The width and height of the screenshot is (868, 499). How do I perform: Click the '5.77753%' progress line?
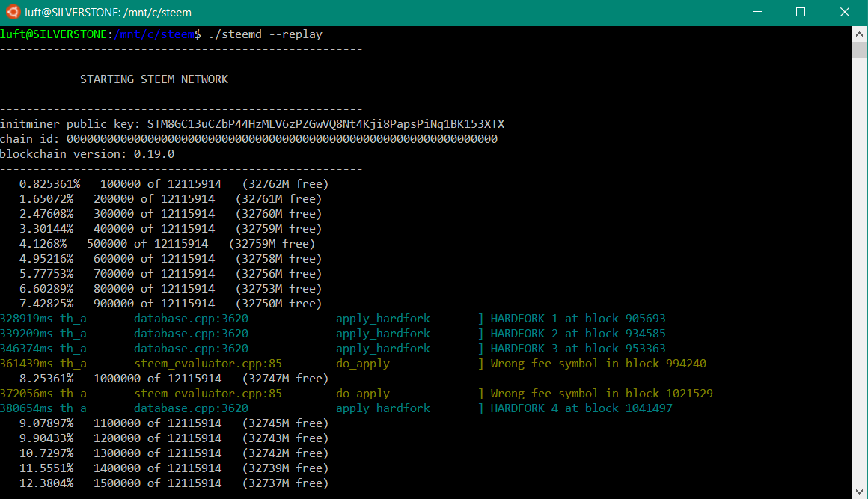(x=171, y=273)
